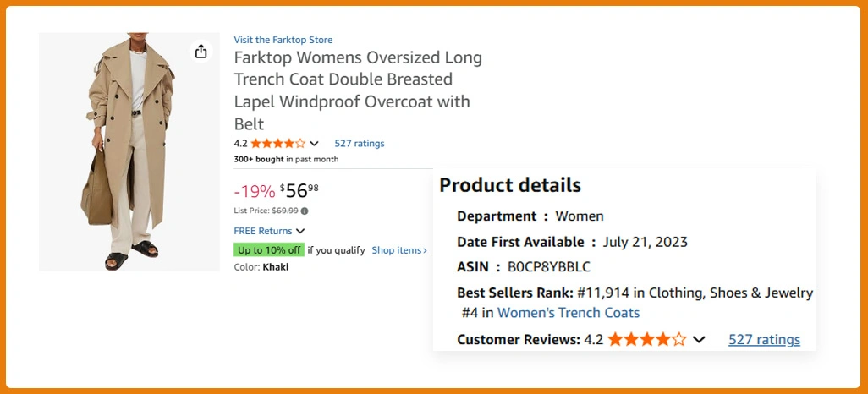The height and width of the screenshot is (394, 868).
Task: Open 527 ratings link in Product details
Action: 764,340
